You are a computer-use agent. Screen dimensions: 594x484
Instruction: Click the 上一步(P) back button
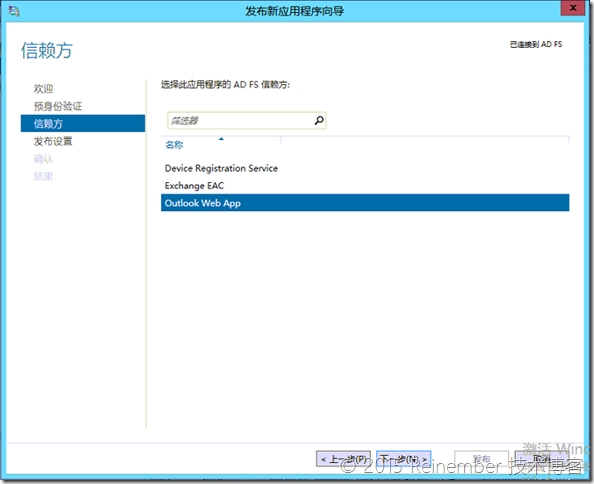343,459
